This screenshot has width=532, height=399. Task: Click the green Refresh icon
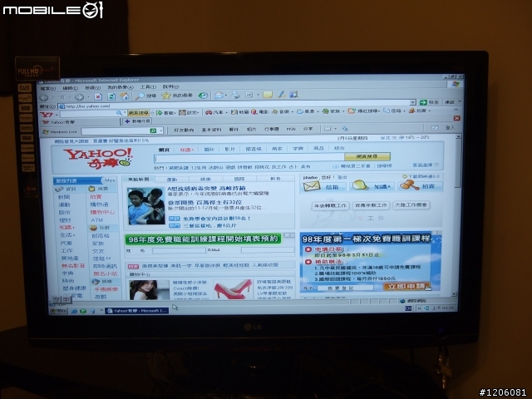click(111, 96)
